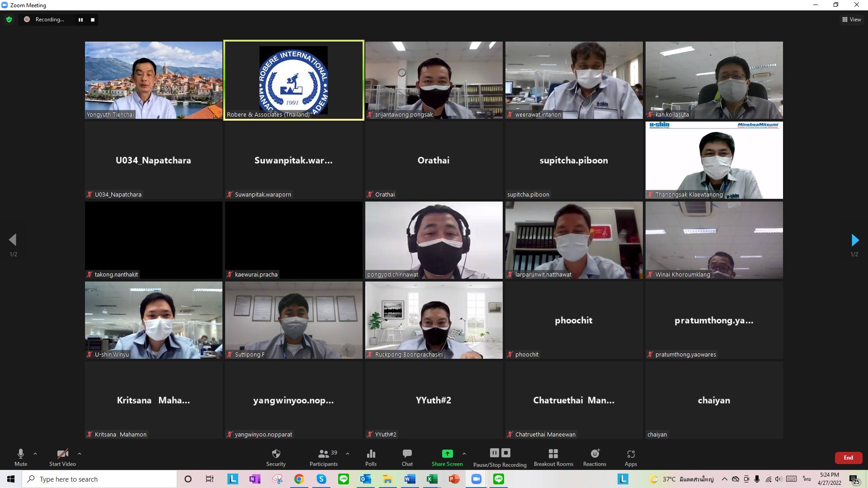Image resolution: width=868 pixels, height=488 pixels.
Task: Expand video options arrow next to Start Video
Action: pos(80,454)
